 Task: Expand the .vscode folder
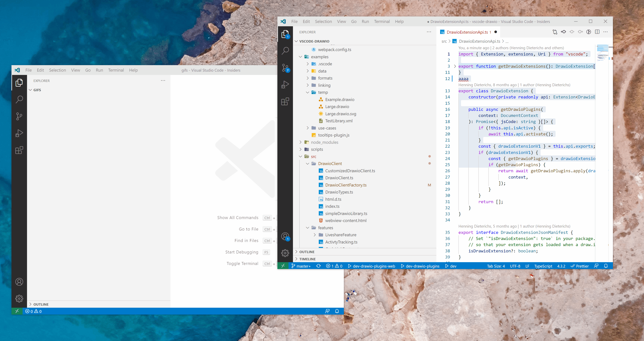pos(308,64)
